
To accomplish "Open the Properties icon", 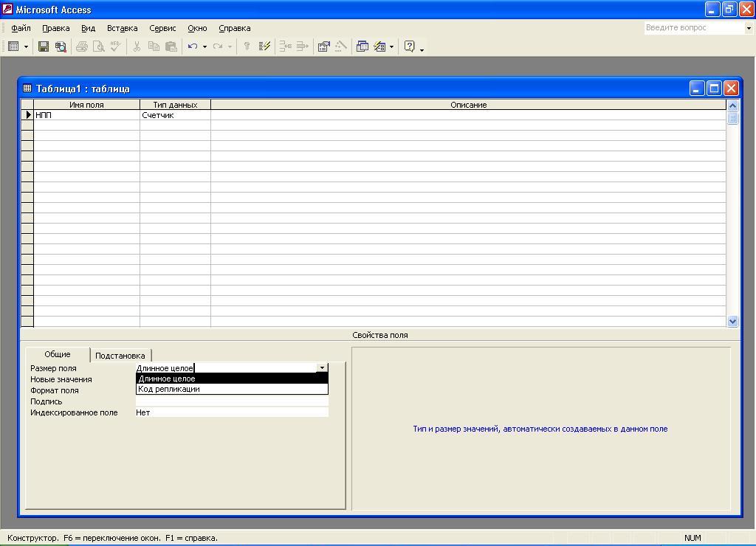I will click(324, 46).
